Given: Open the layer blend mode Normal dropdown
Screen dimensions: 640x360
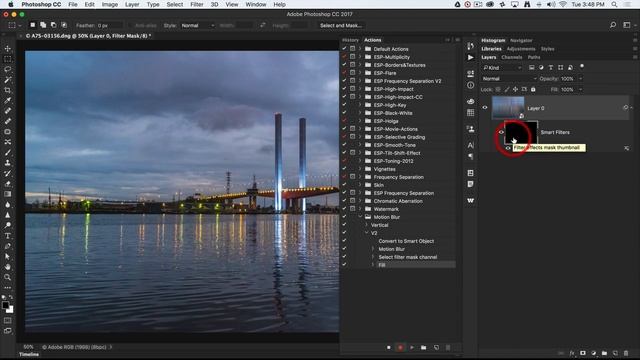Looking at the screenshot, I should [509, 78].
